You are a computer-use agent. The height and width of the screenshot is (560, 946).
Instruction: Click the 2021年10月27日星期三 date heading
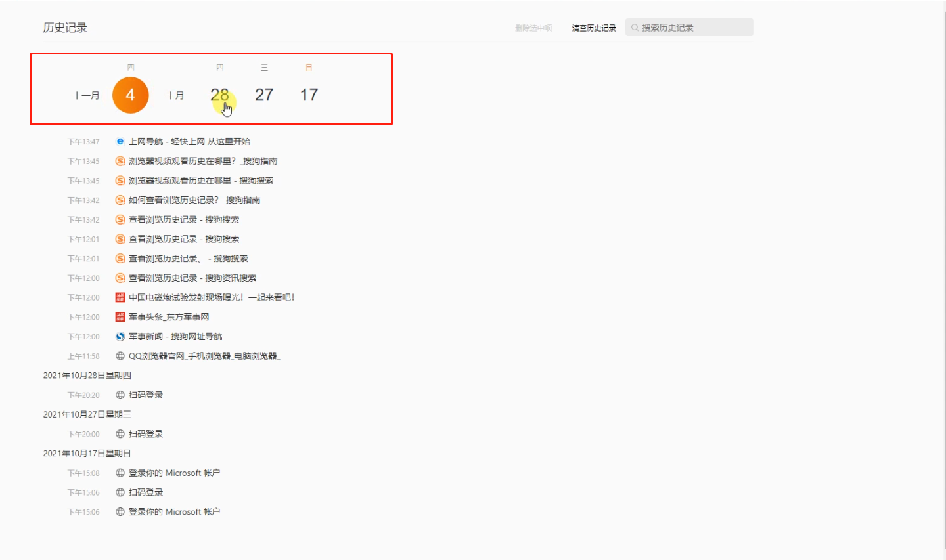click(x=87, y=414)
